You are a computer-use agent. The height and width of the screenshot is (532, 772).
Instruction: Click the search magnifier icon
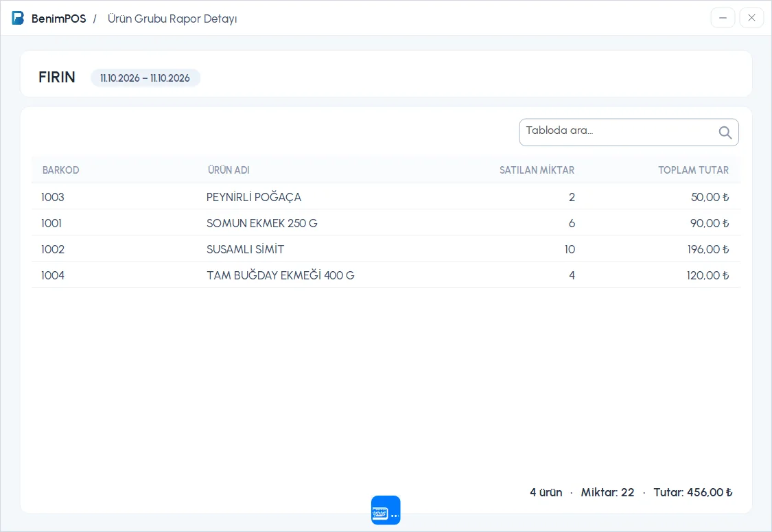tap(725, 132)
